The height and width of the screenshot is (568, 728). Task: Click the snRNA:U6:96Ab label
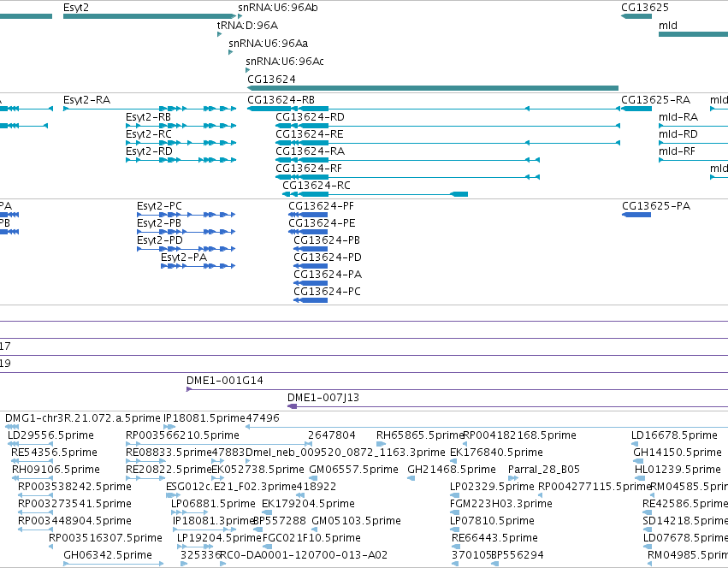[x=278, y=8]
